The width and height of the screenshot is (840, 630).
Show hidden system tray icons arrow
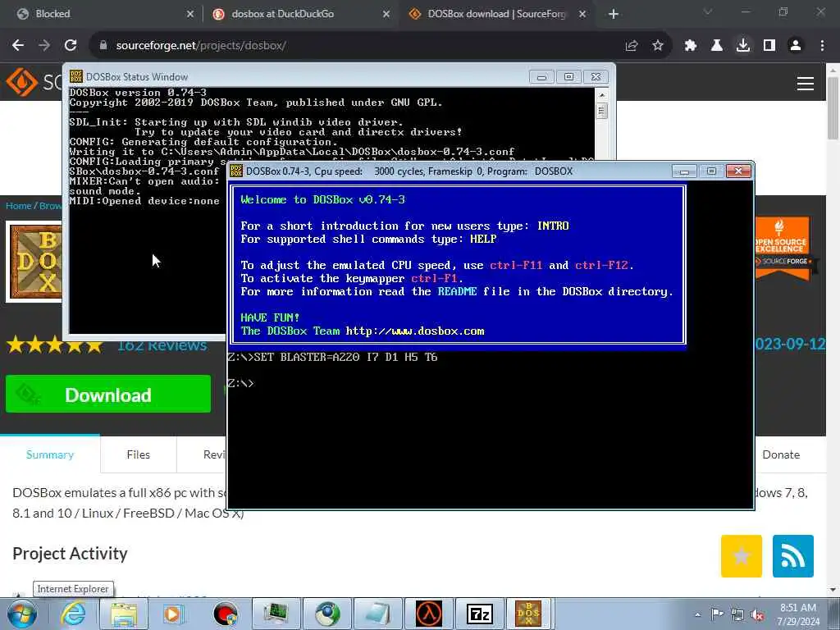point(697,615)
